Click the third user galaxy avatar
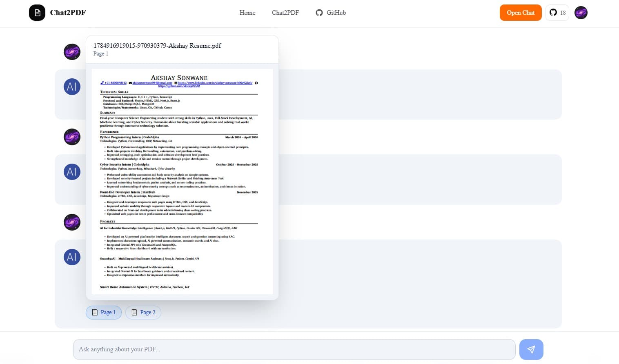Viewport: 619px width, 364px height. [72, 222]
